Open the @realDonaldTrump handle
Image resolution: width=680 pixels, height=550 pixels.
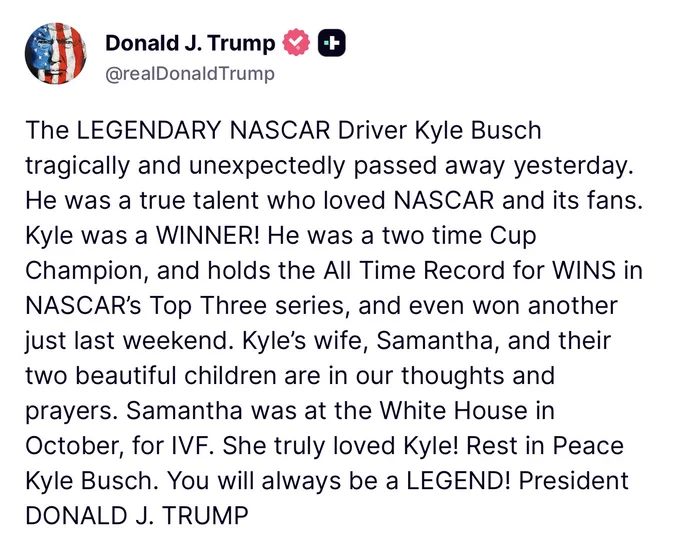190,74
